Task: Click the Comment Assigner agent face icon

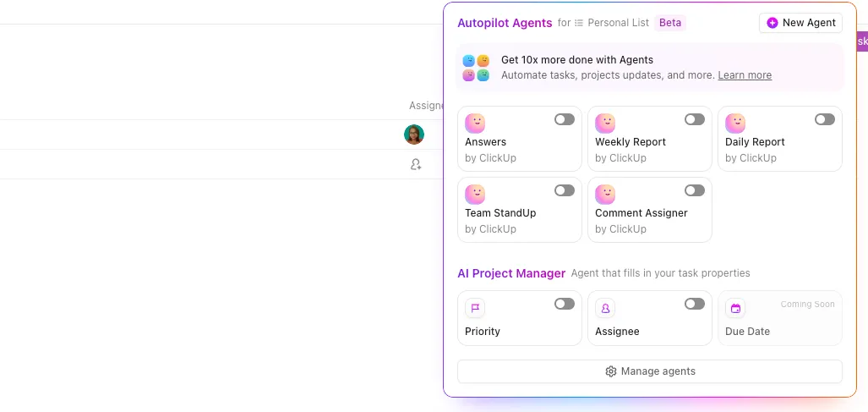Action: 605,194
